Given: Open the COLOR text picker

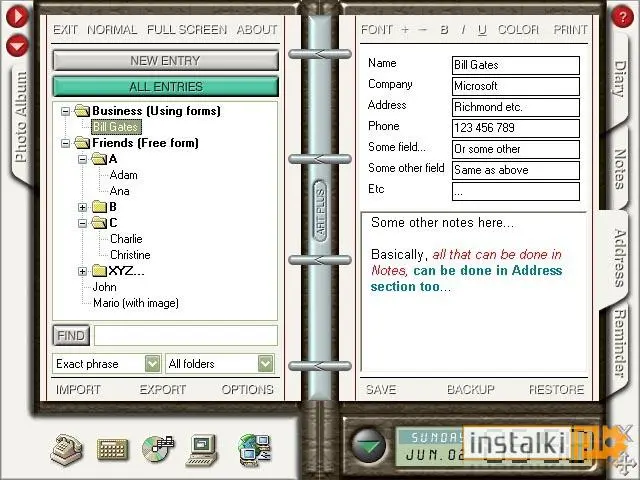Looking at the screenshot, I should [518, 30].
